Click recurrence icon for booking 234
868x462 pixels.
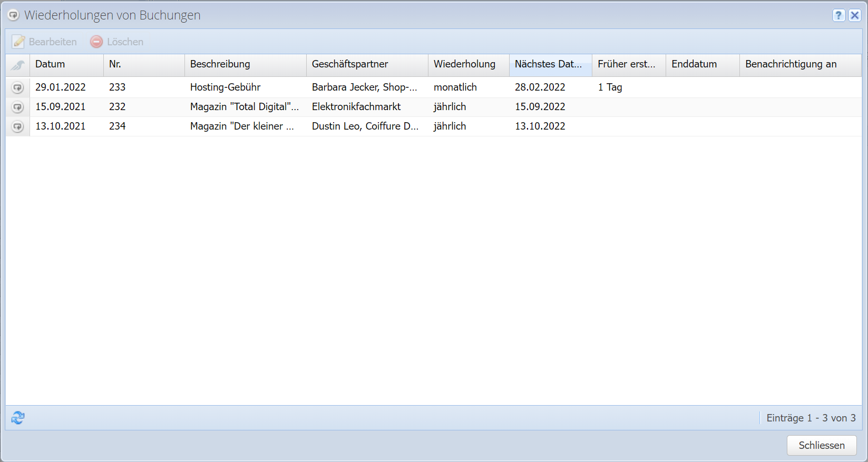[18, 126]
